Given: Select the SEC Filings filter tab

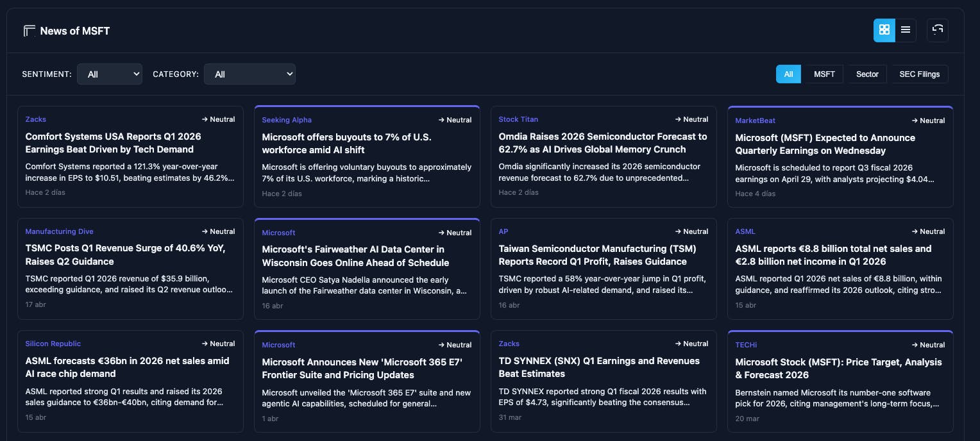Looking at the screenshot, I should pyautogui.click(x=920, y=74).
